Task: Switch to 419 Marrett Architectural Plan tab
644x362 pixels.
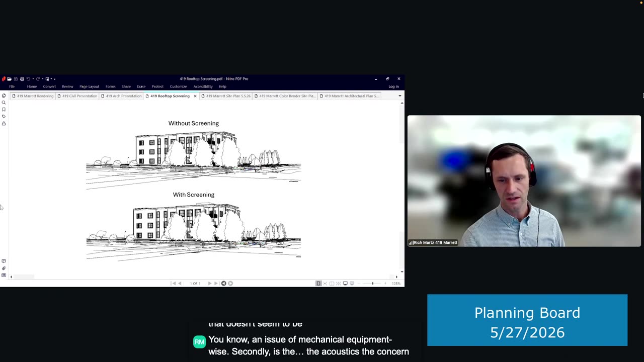Action: coord(350,96)
